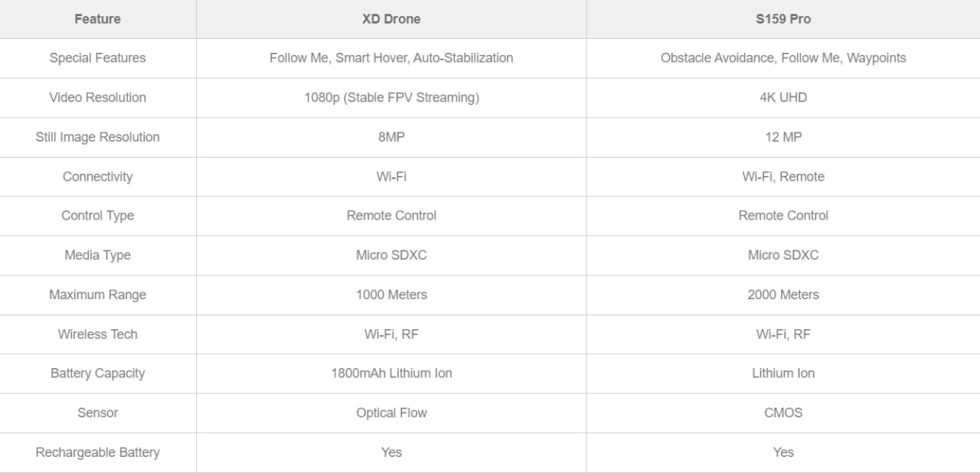980x473 pixels.
Task: Click the 12 MP cell
Action: 783,138
